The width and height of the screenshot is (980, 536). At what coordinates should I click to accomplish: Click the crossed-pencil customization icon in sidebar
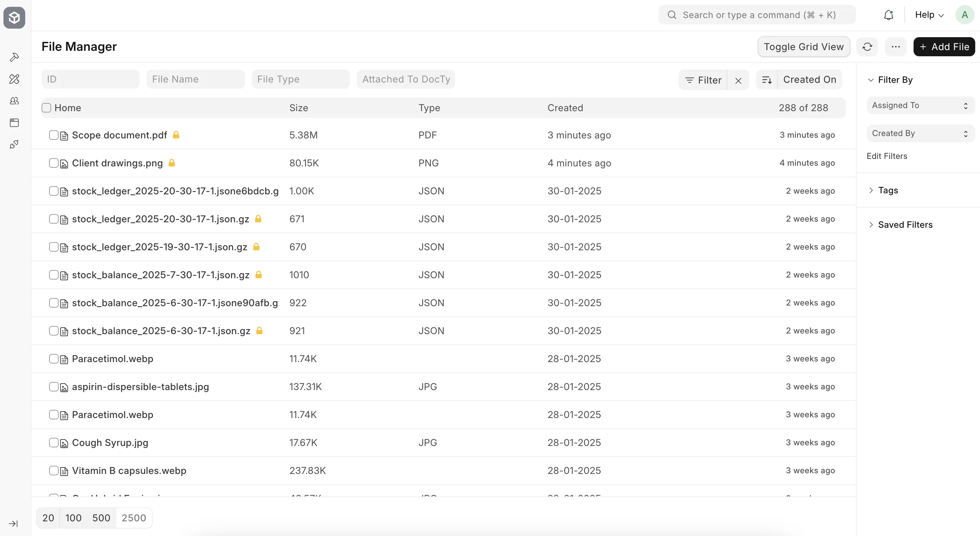(x=14, y=79)
